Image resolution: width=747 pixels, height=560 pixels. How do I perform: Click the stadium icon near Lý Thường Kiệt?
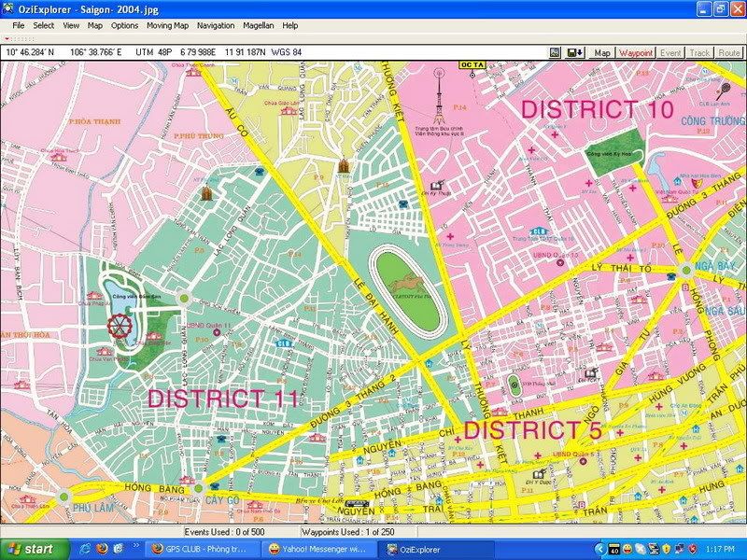(513, 385)
